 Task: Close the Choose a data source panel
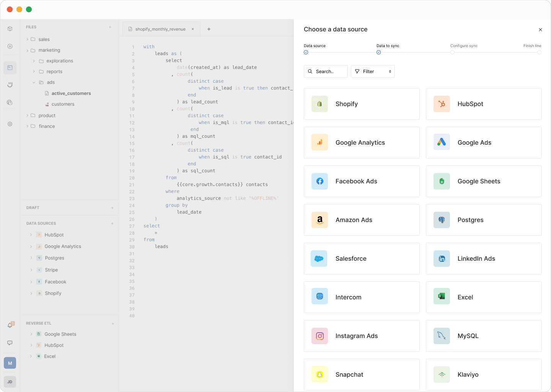pos(540,30)
